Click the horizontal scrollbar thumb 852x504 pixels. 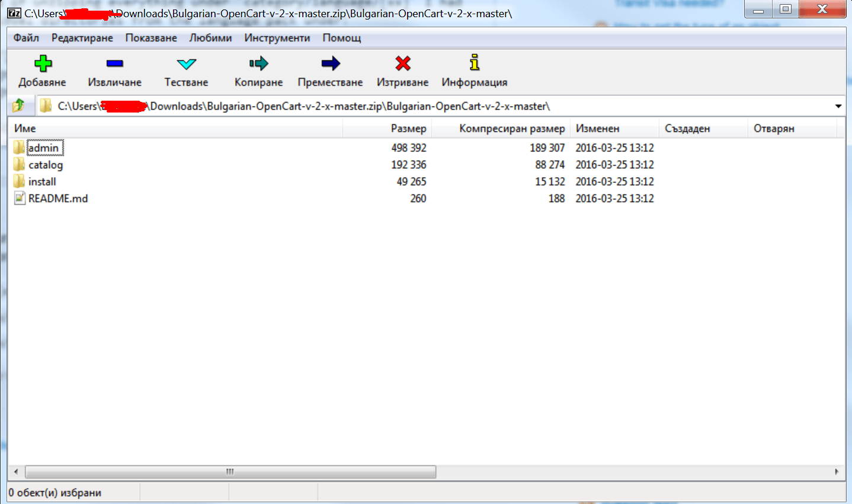[230, 472]
